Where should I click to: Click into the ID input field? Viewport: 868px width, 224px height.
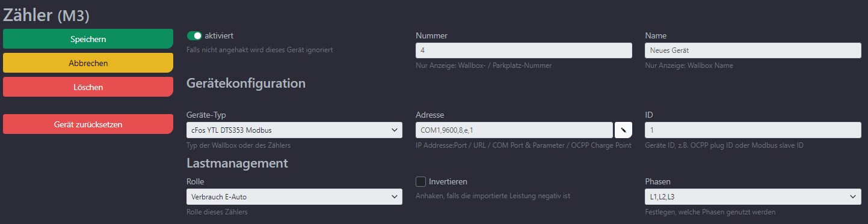[x=753, y=130]
